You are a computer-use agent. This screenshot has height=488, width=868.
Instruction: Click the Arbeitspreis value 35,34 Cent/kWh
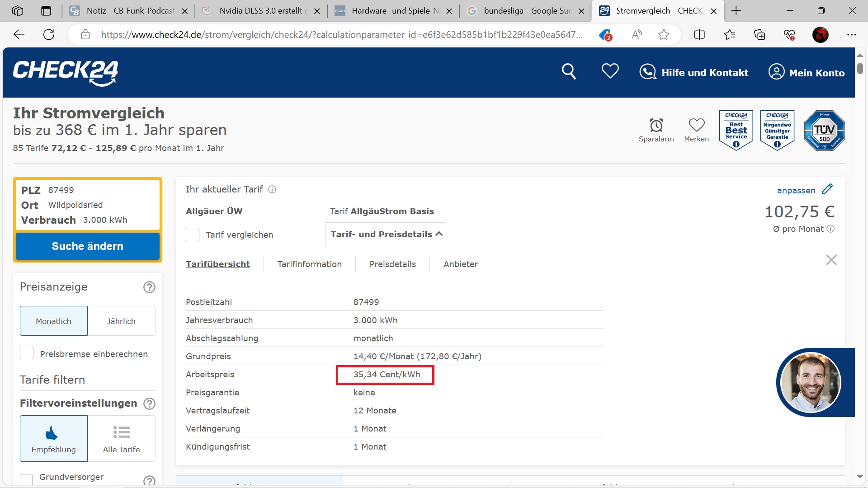[x=387, y=375]
